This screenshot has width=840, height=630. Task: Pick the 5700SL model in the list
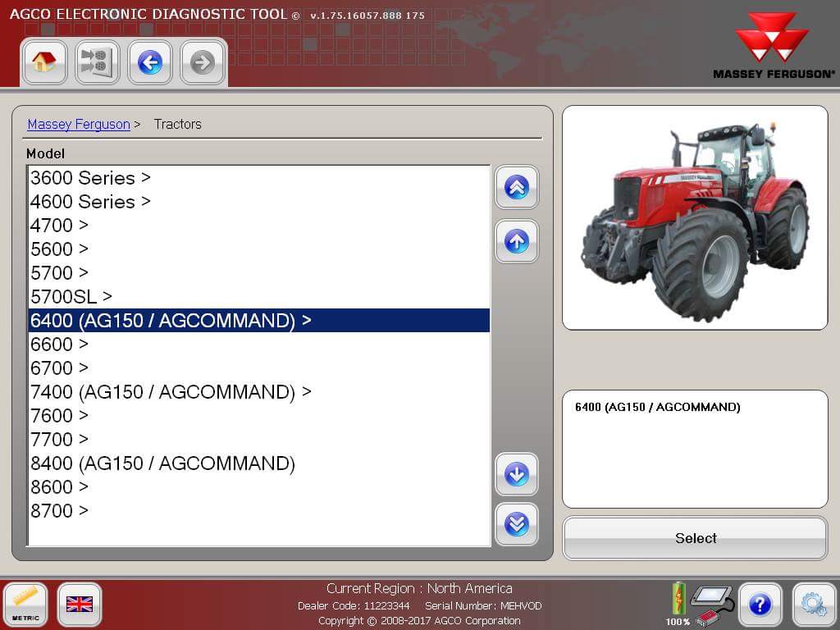[258, 296]
